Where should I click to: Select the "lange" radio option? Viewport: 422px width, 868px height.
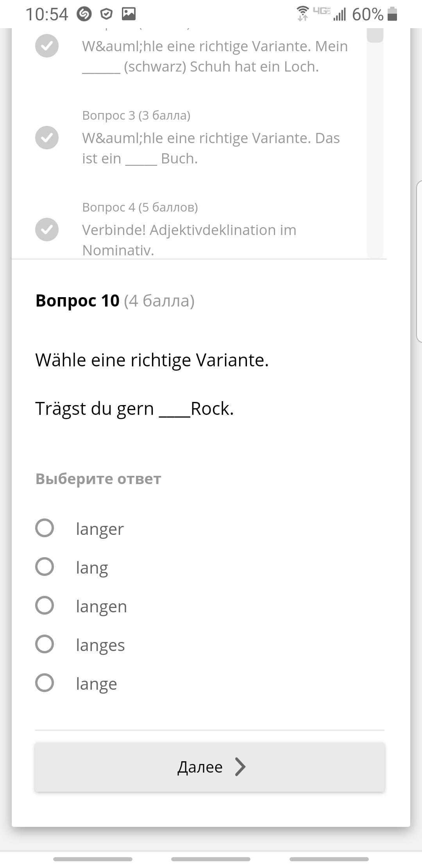coord(45,683)
